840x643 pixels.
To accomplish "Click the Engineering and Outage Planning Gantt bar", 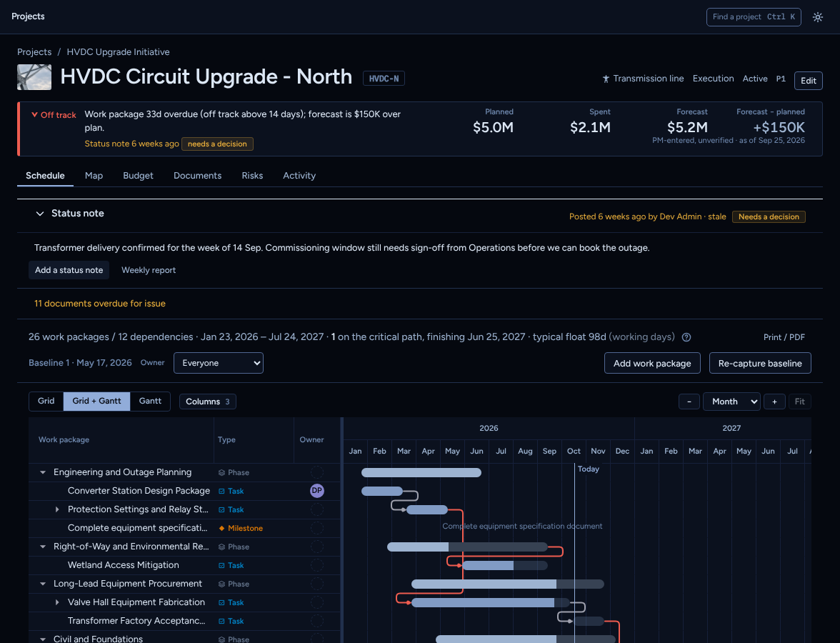I will [x=421, y=473].
